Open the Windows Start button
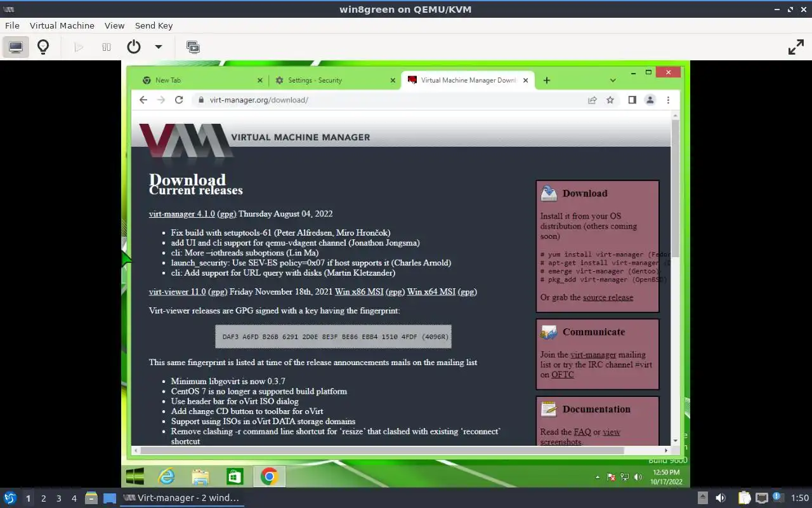 134,476
